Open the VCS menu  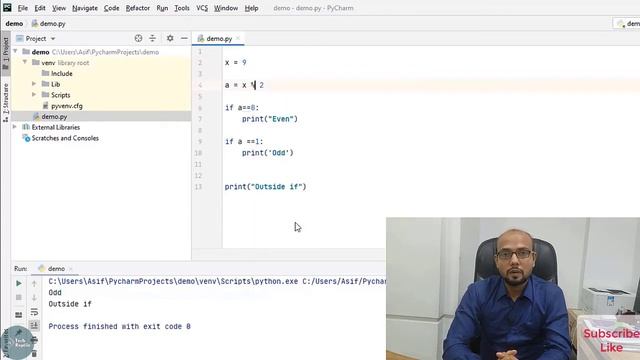coord(202,8)
